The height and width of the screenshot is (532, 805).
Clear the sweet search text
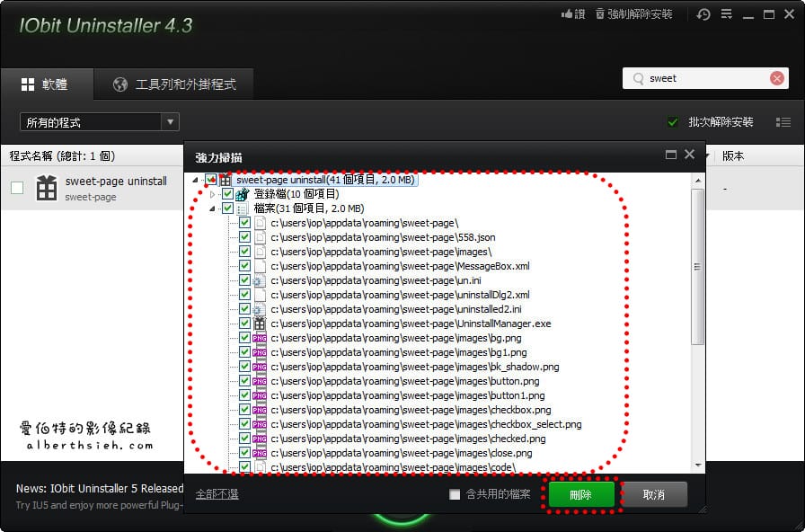click(x=777, y=78)
